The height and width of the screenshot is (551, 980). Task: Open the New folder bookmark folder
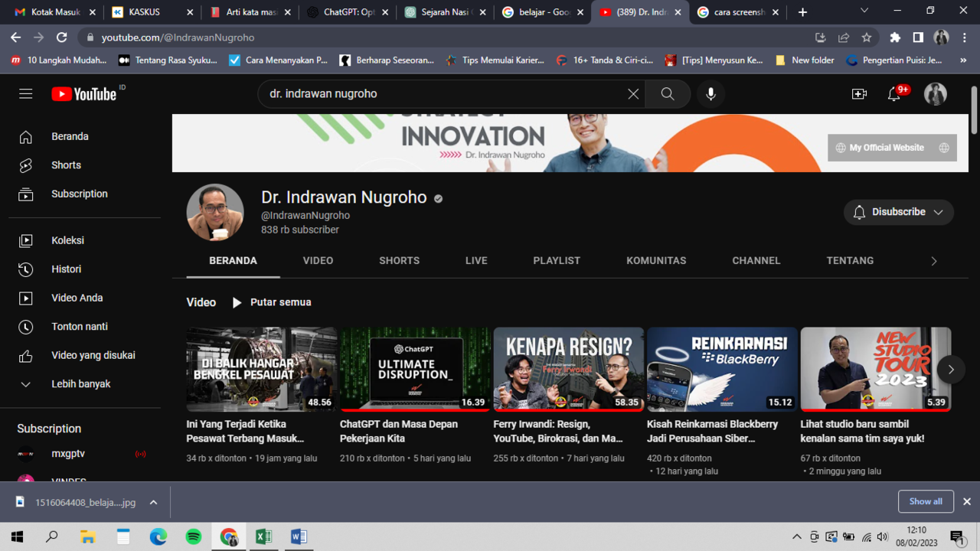pos(805,60)
